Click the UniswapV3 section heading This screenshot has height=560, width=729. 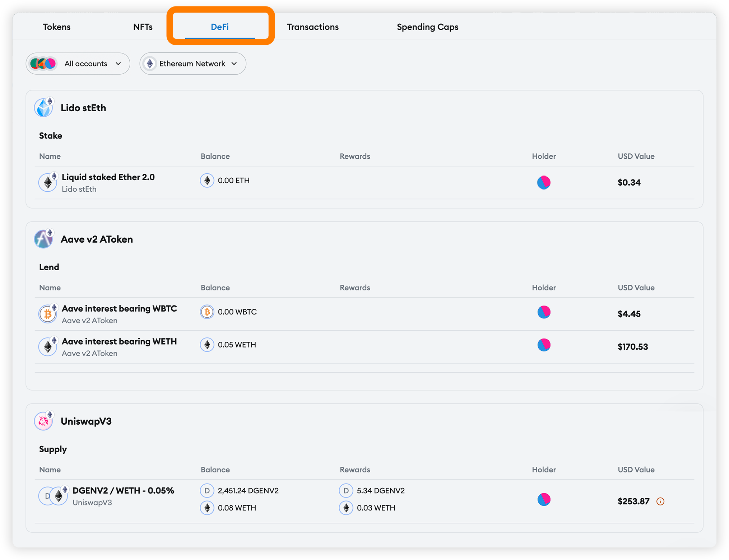86,421
